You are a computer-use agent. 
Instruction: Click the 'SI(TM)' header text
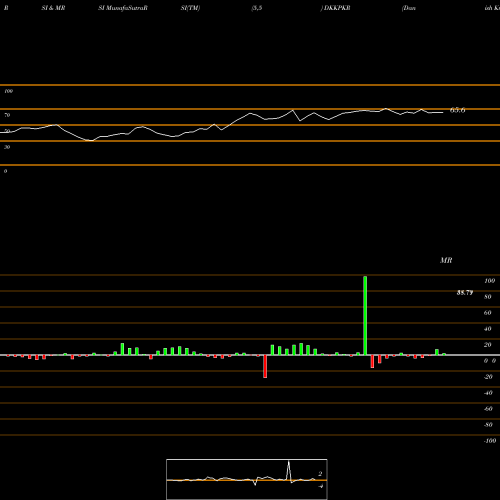point(190,8)
